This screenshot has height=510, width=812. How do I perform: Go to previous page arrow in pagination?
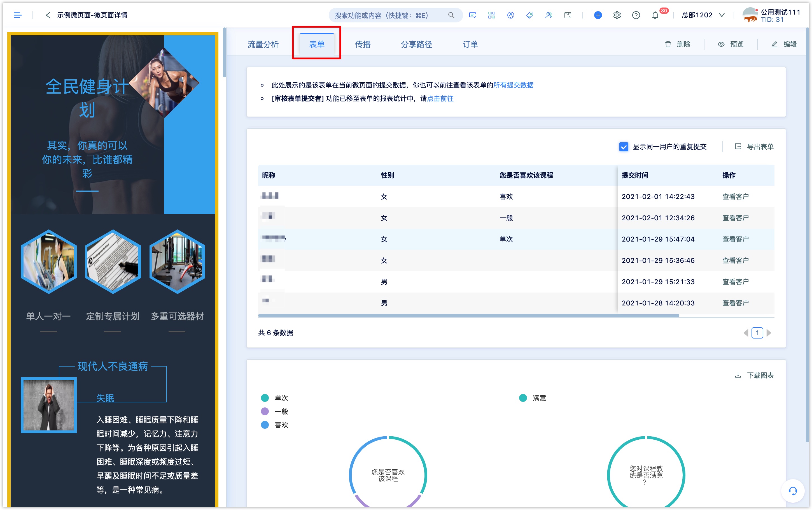746,333
